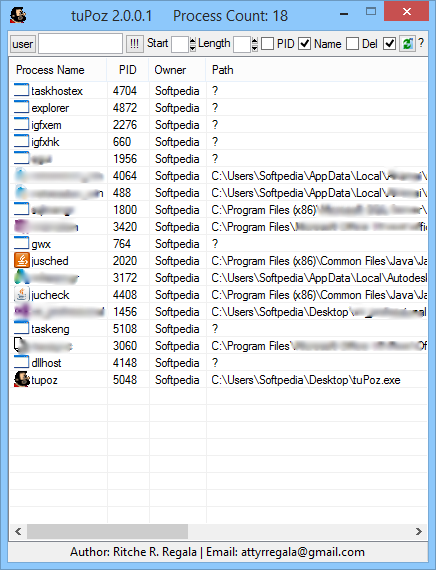Viewport: 436px width, 570px height.
Task: Click the icon of process PID 1956
Action: click(x=21, y=158)
